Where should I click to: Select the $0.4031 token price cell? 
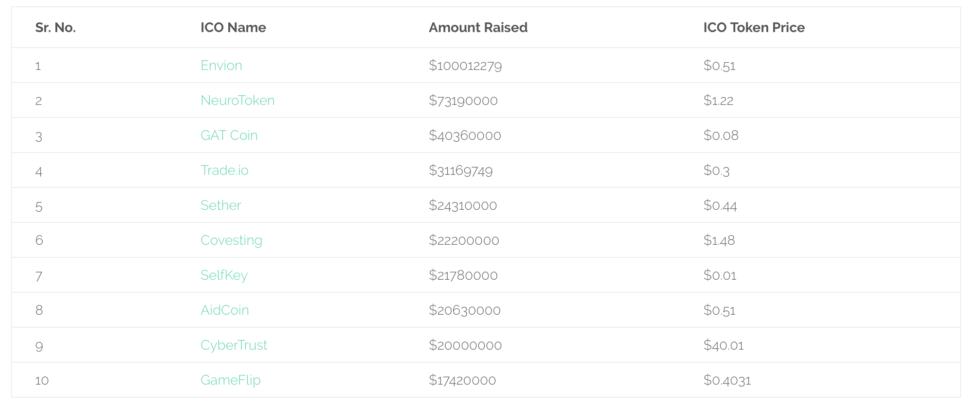727,380
